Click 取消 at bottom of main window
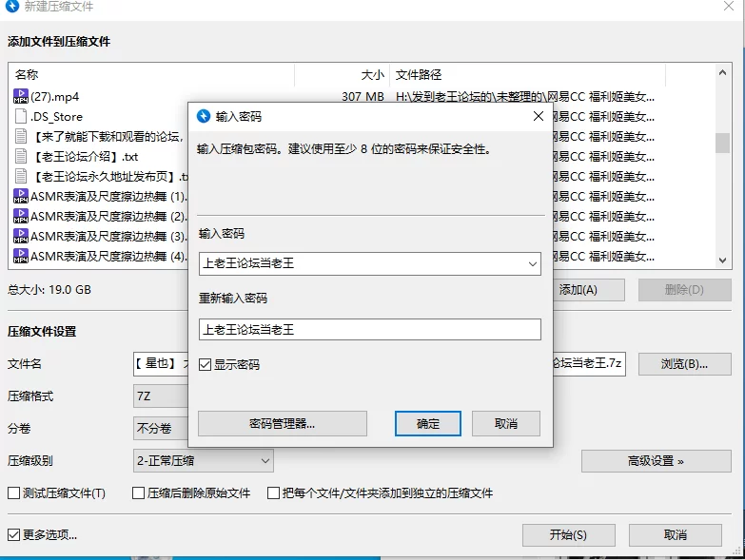The width and height of the screenshot is (745, 560). pyautogui.click(x=676, y=535)
